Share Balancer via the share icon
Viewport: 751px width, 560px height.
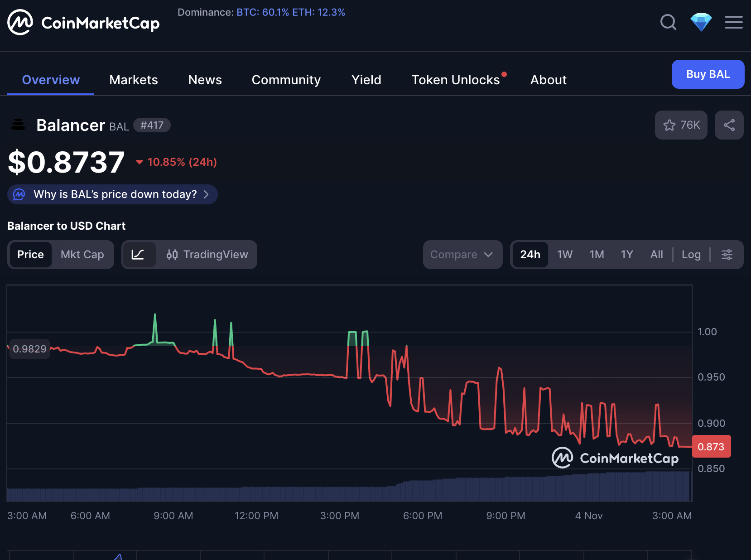(729, 125)
